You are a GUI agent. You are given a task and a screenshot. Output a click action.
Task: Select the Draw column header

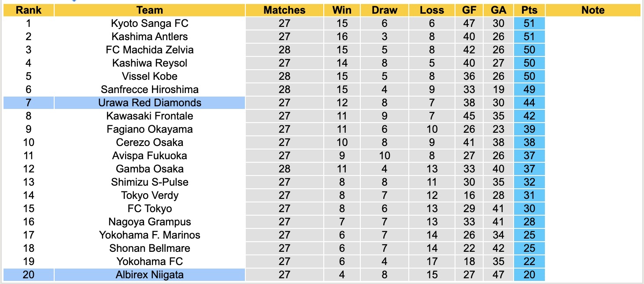(x=384, y=10)
